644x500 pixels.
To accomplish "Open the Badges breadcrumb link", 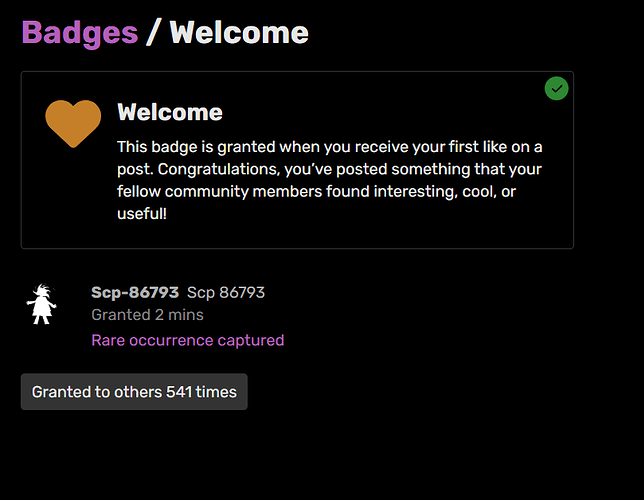I will 80,33.
